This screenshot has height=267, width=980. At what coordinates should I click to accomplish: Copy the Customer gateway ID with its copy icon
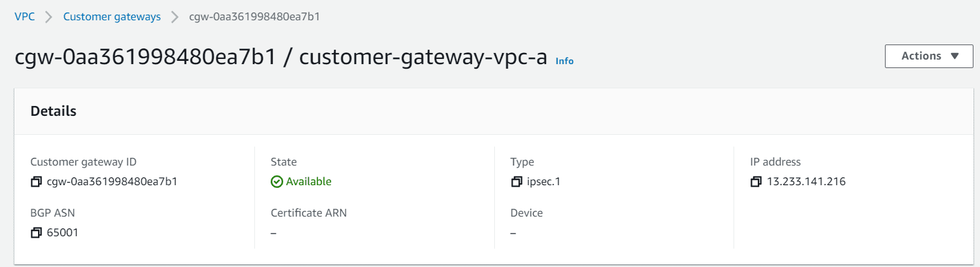point(36,182)
